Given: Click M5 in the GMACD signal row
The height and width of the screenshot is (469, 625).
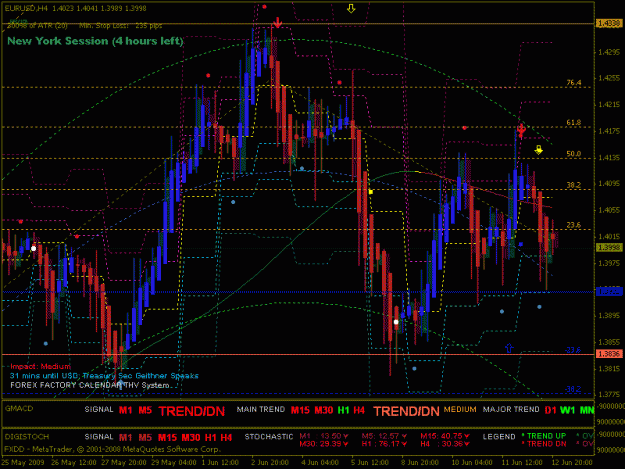Looking at the screenshot, I should point(145,410).
